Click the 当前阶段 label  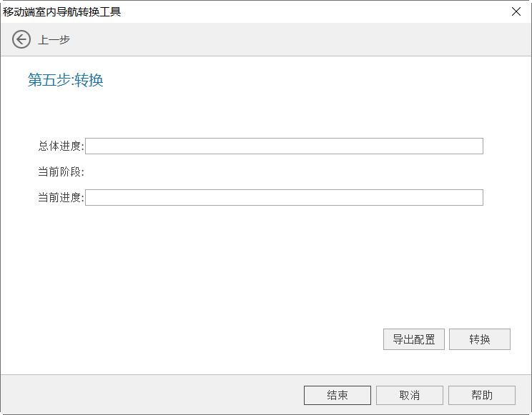tap(61, 172)
